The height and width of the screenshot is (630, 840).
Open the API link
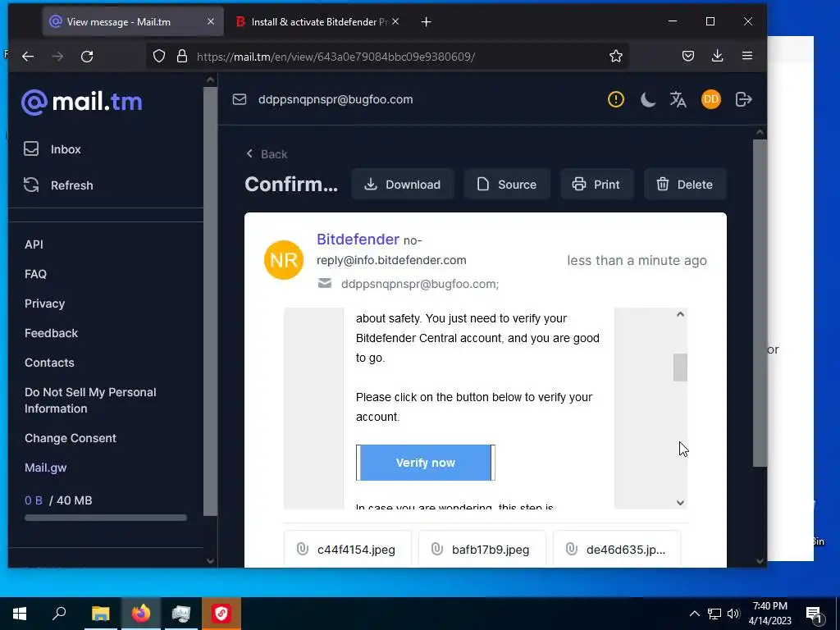[x=34, y=244]
